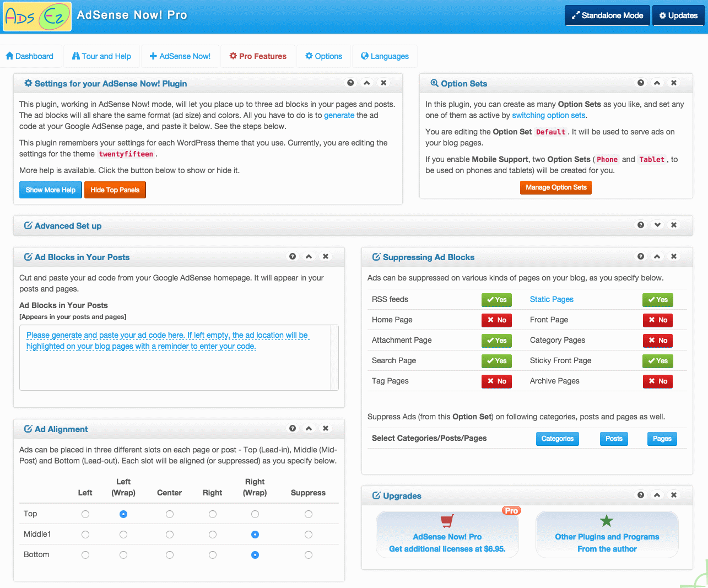Click the Option Sets magnifier icon
This screenshot has width=708, height=588.
[434, 83]
